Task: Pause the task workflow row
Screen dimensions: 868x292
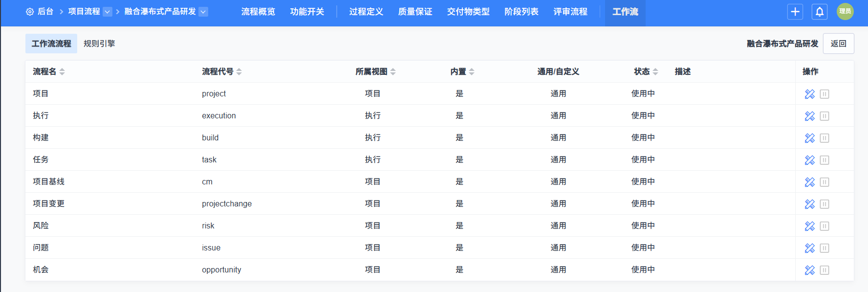Action: point(825,160)
